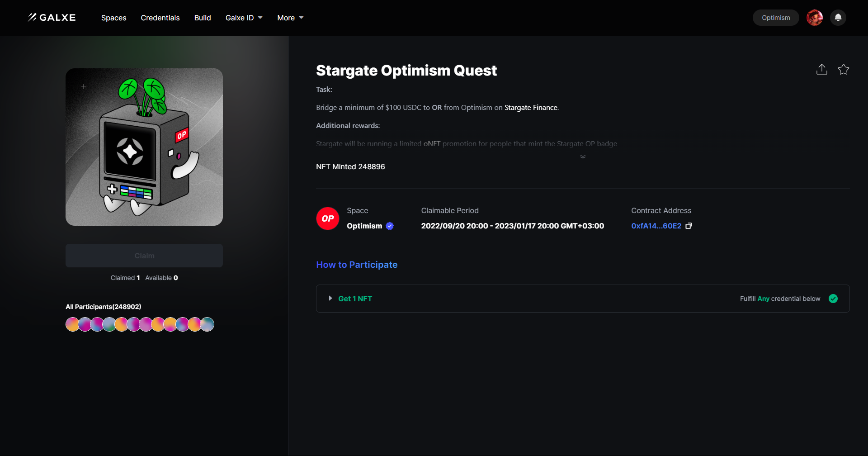Open the Spaces menu item
Screen dimensions: 868x456
tap(113, 18)
